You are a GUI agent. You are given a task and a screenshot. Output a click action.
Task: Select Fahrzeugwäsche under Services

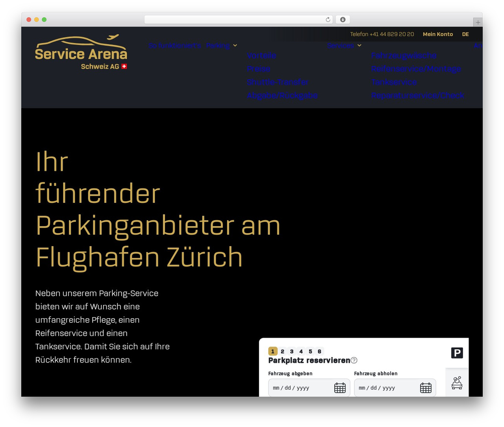(x=404, y=56)
